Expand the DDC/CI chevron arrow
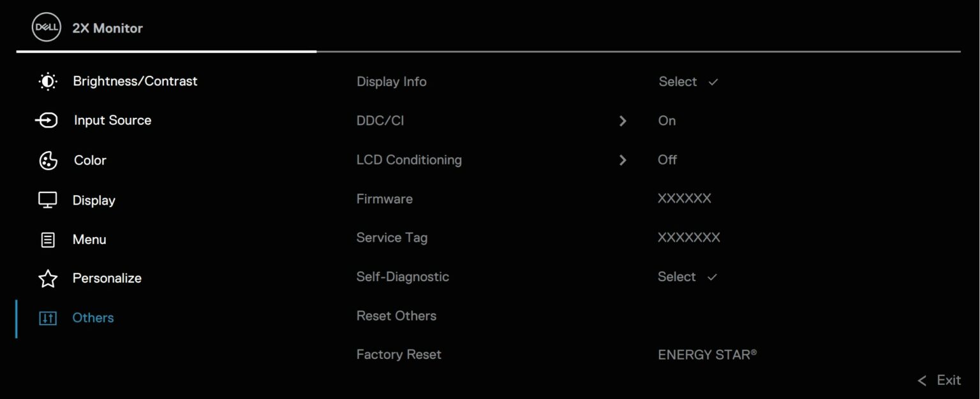980x399 pixels. click(623, 121)
